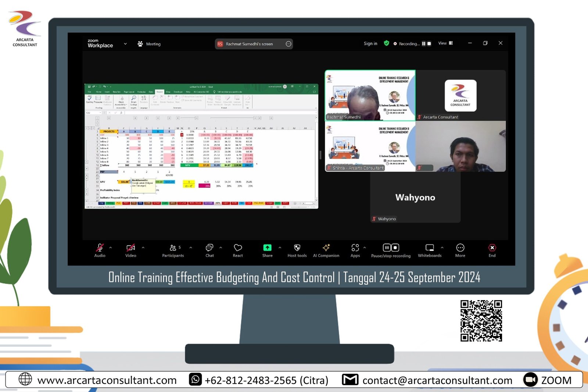Expand the video options chevron

click(x=143, y=248)
